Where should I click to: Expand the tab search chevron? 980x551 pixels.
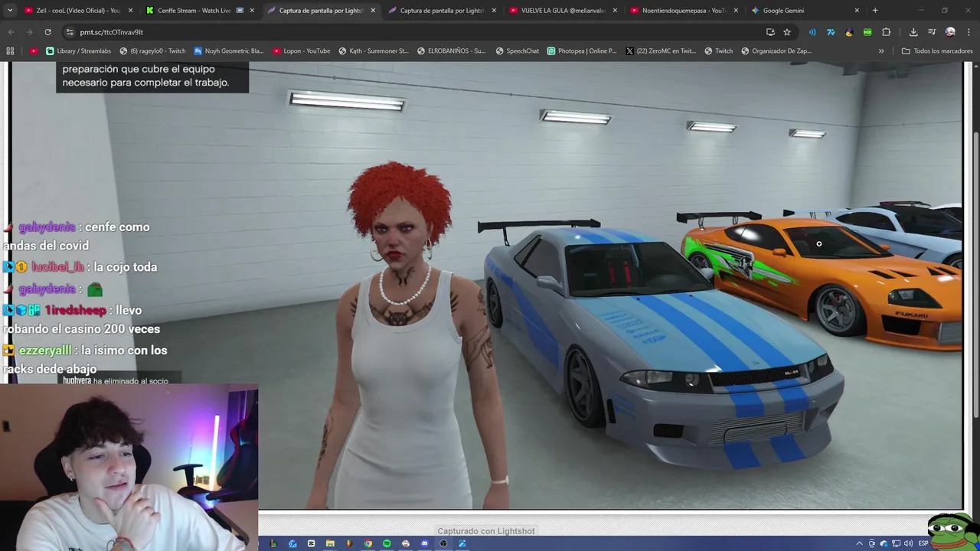point(10,11)
